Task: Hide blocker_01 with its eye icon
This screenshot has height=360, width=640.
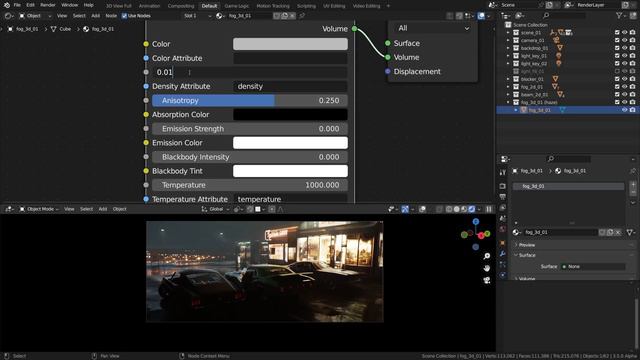Action: click(624, 79)
